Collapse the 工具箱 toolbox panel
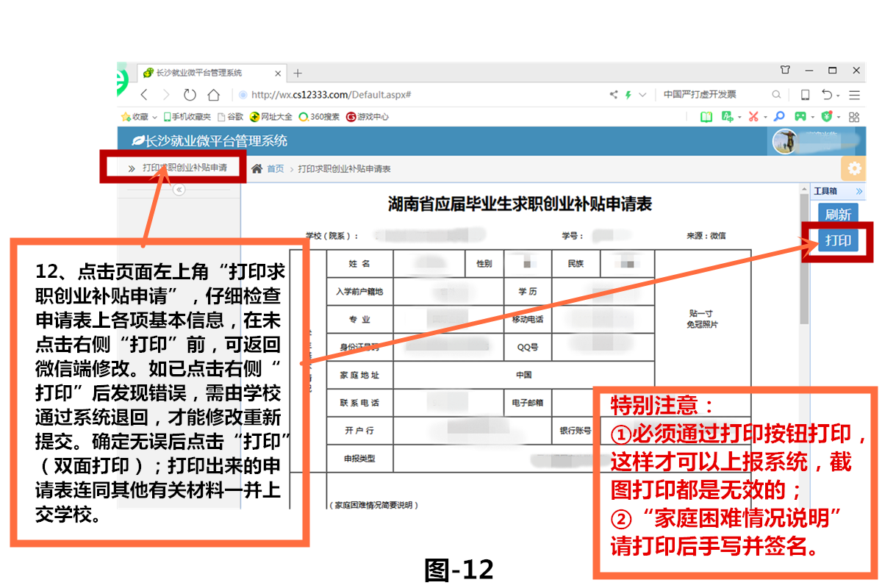The image size is (882, 588). (x=858, y=191)
